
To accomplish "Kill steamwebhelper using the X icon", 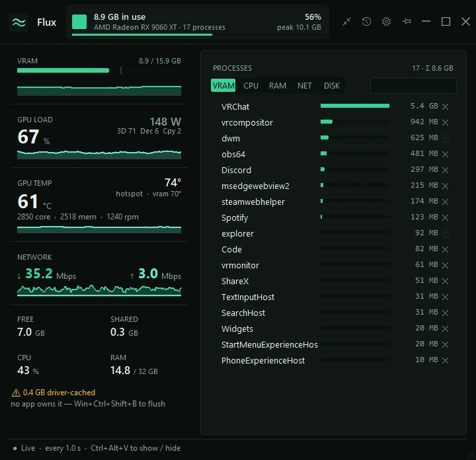I will pos(445,202).
